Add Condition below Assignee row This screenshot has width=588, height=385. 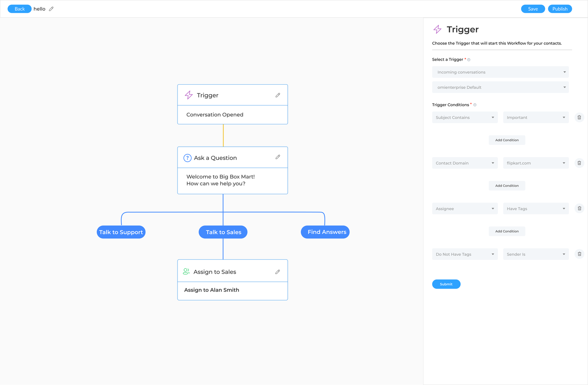point(507,231)
